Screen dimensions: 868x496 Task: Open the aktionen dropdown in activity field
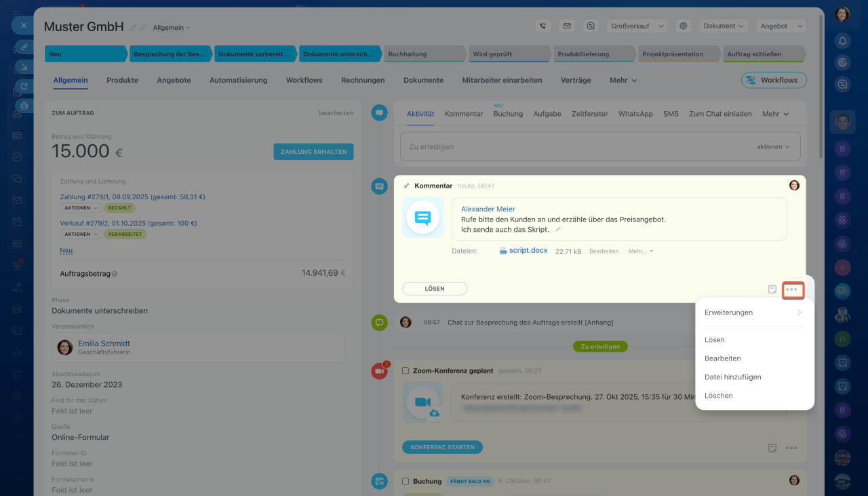773,146
